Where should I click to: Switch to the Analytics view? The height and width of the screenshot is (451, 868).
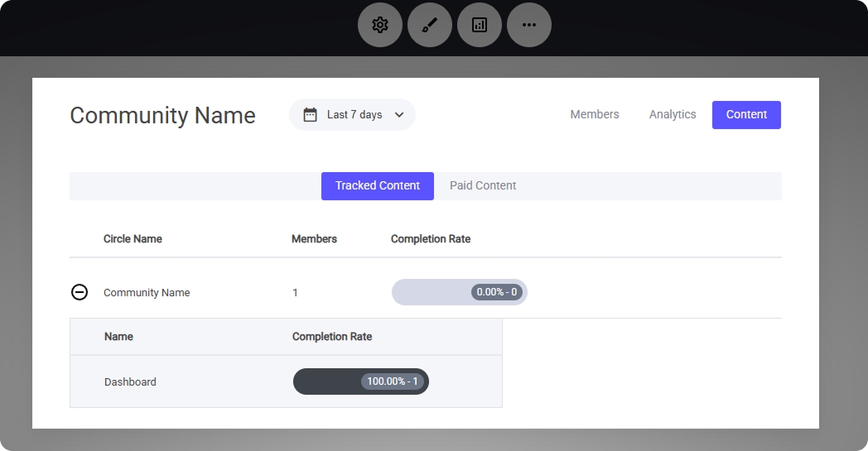pos(672,115)
